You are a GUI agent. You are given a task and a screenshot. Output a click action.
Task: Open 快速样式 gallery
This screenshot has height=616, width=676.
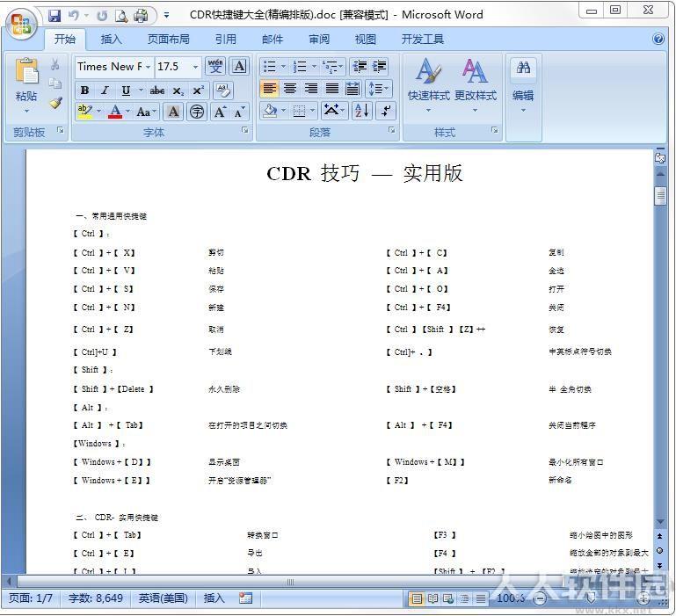coord(428,85)
